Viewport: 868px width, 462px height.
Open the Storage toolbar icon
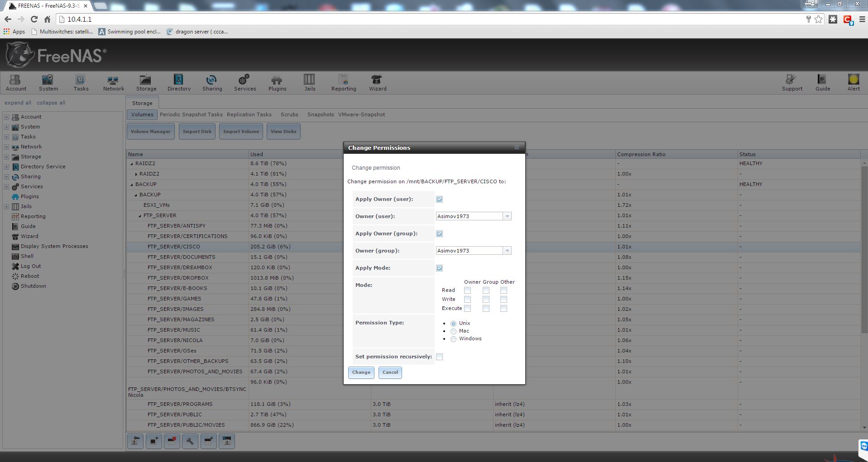point(146,83)
